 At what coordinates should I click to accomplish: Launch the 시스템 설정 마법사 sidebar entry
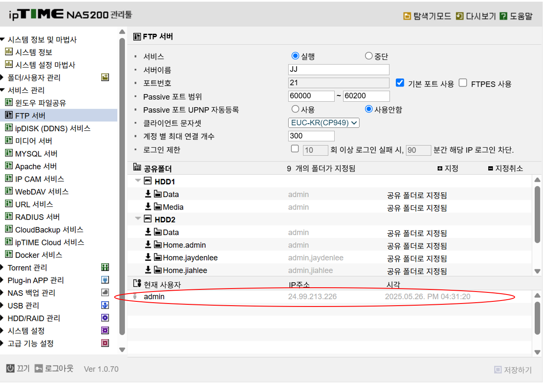(x=40, y=65)
